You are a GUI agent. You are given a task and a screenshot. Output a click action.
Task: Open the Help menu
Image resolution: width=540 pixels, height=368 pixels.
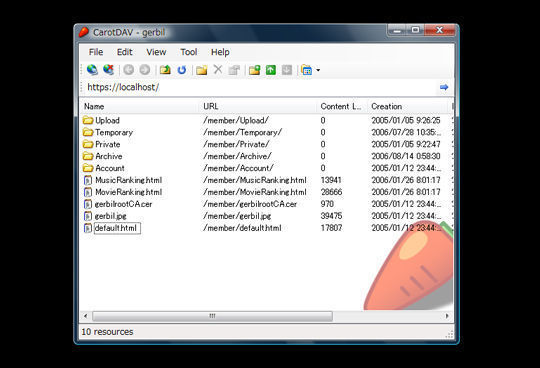(220, 52)
